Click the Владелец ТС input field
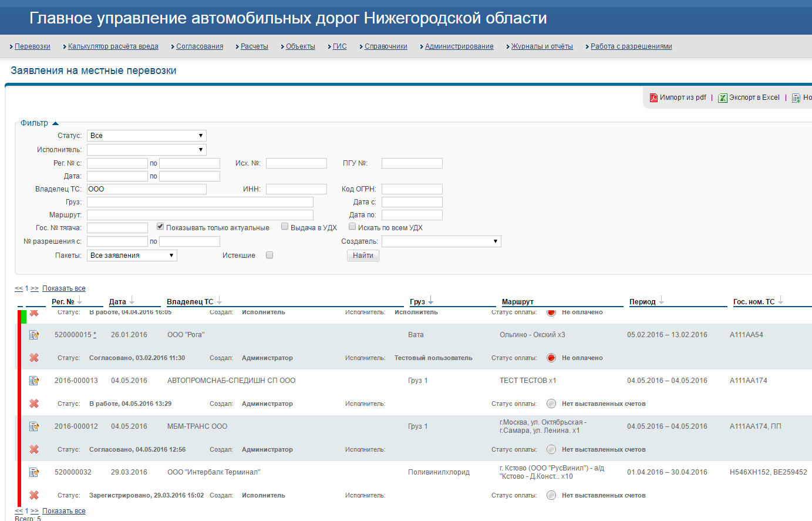This screenshot has height=521, width=812. point(146,189)
